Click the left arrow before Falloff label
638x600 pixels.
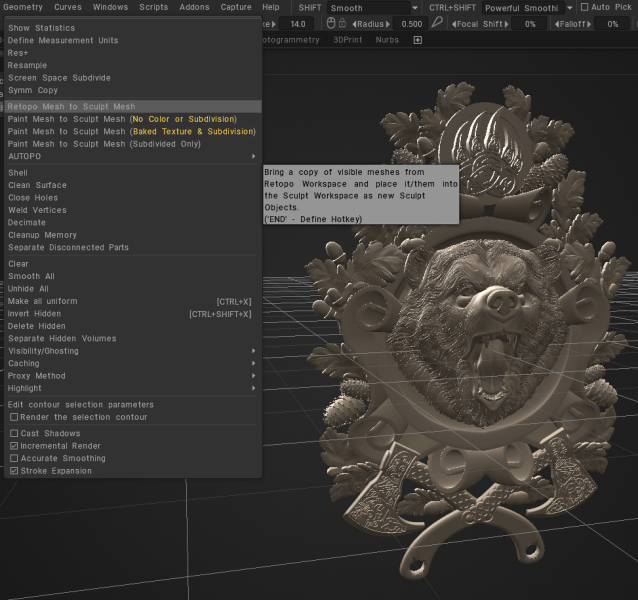(x=557, y=24)
